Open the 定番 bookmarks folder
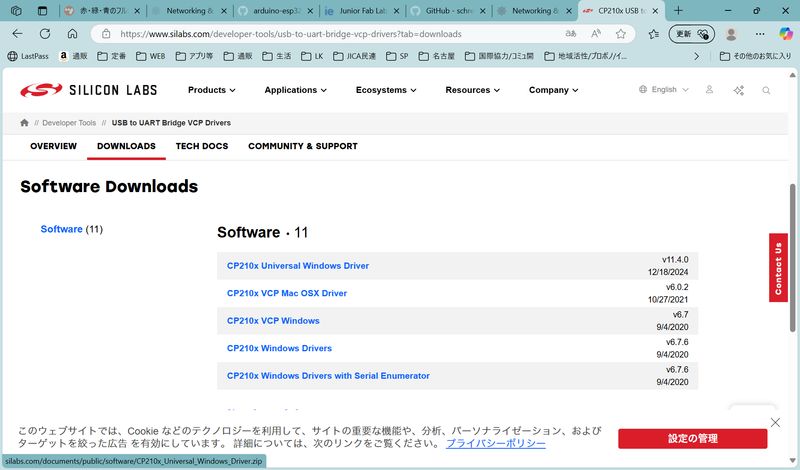This screenshot has width=800, height=470. click(x=111, y=56)
